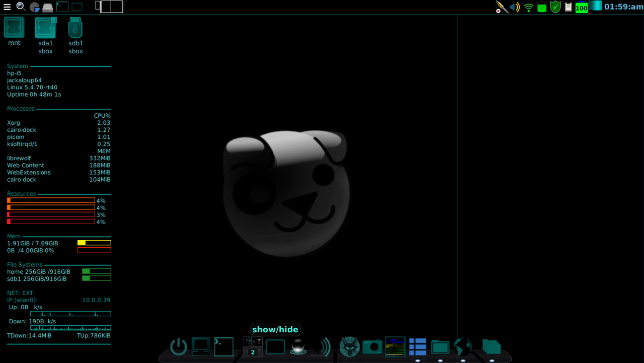Open the power/shutdown icon in the dock

coord(178,347)
